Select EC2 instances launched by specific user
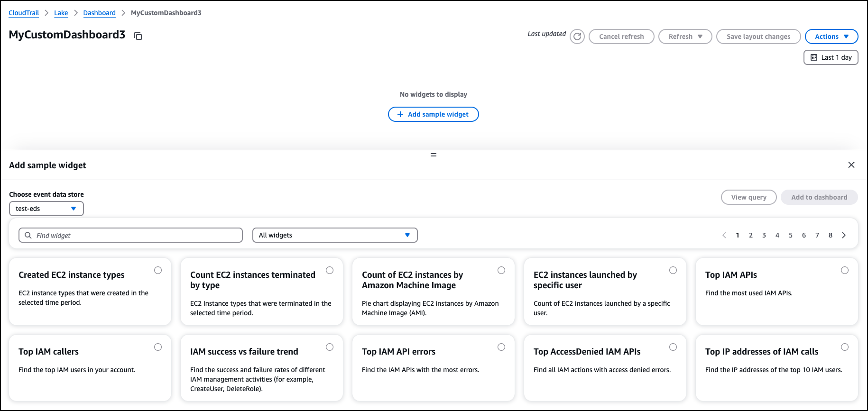The width and height of the screenshot is (868, 411). click(673, 270)
